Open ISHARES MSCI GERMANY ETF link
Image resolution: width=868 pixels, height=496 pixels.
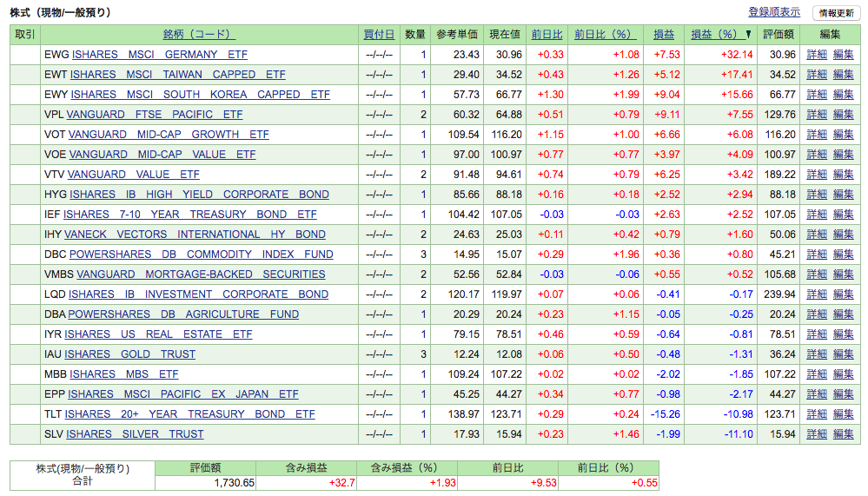pyautogui.click(x=159, y=54)
